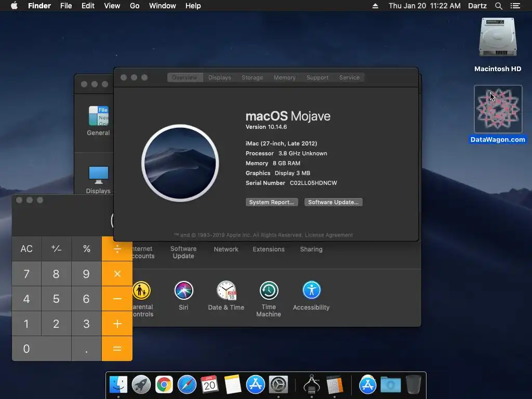The width and height of the screenshot is (532, 399).
Task: Open Time Machine preferences pane
Action: click(x=269, y=299)
